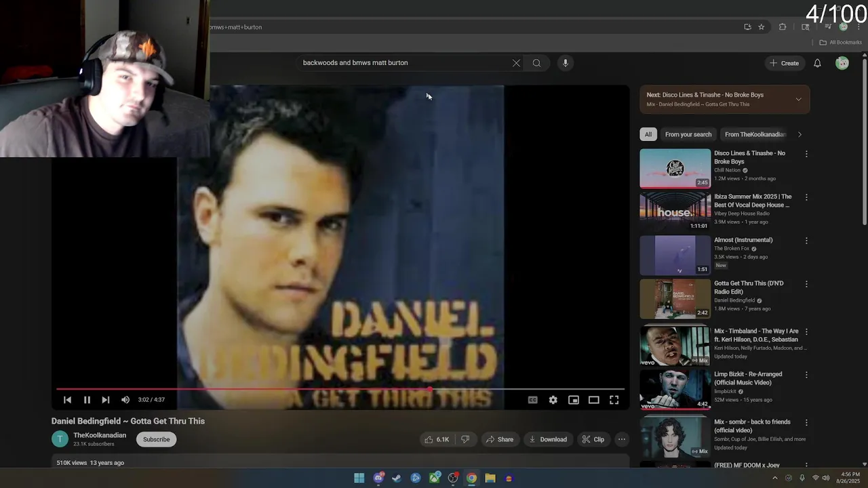Toggle theater mode on the player
The height and width of the screenshot is (488, 868).
pos(594,400)
